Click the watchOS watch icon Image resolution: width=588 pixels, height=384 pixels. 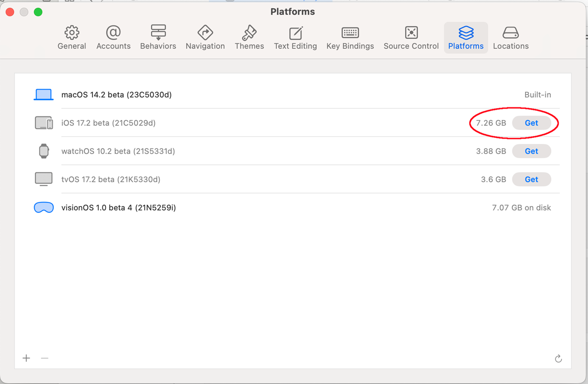click(x=44, y=151)
